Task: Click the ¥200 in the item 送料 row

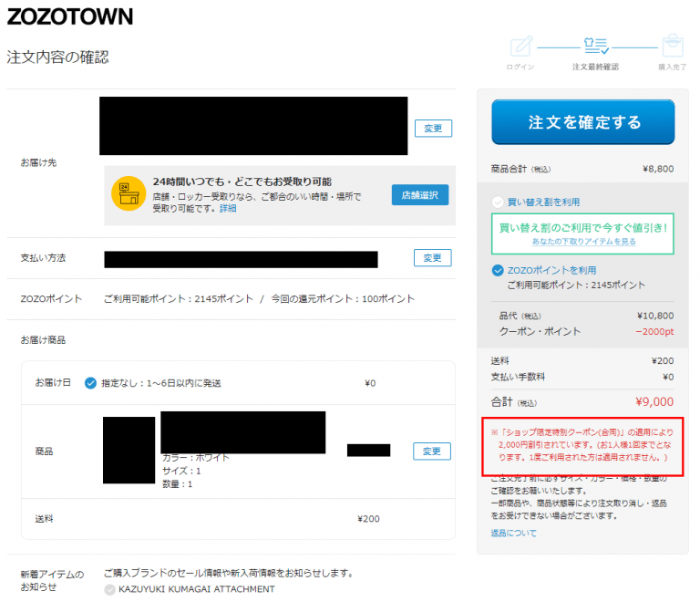Action: coord(368,519)
